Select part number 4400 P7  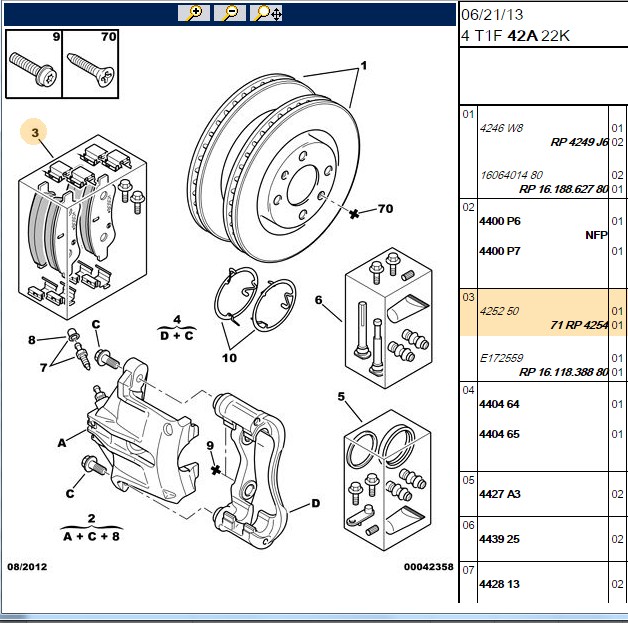(500, 251)
